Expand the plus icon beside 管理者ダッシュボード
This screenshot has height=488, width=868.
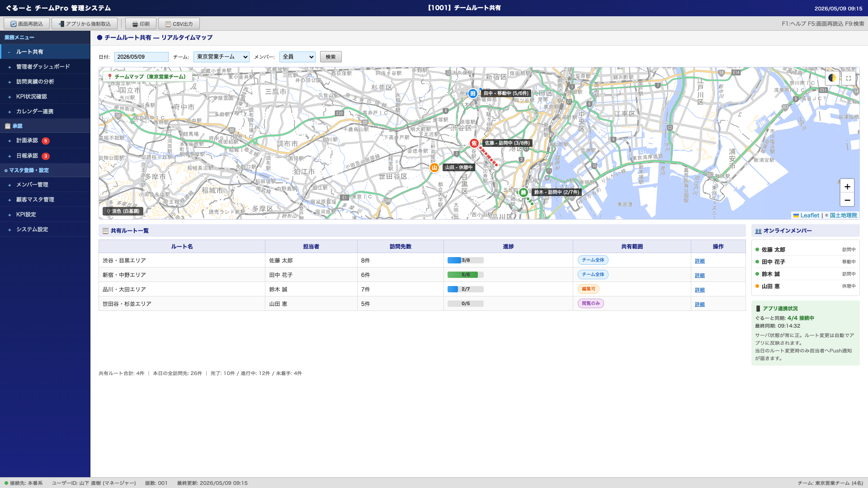pyautogui.click(x=9, y=67)
